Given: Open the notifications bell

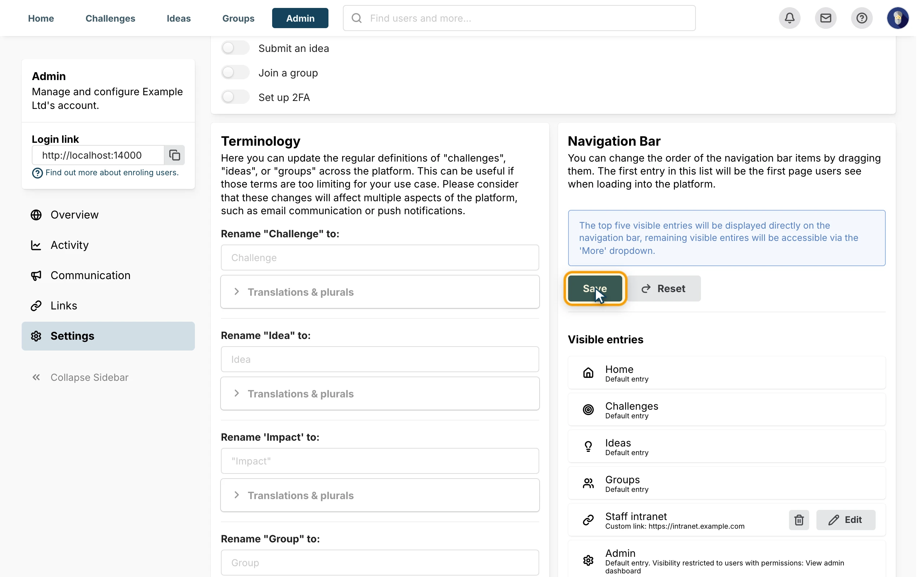Looking at the screenshot, I should coord(790,18).
